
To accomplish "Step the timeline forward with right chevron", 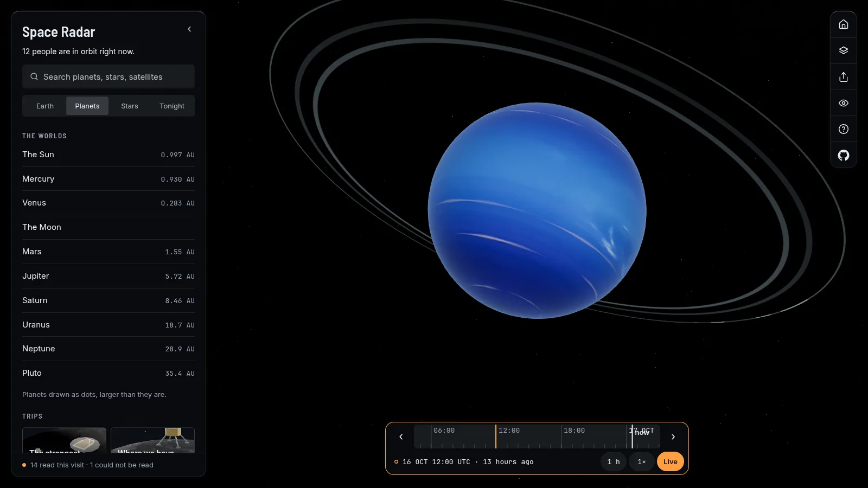I will tap(673, 436).
